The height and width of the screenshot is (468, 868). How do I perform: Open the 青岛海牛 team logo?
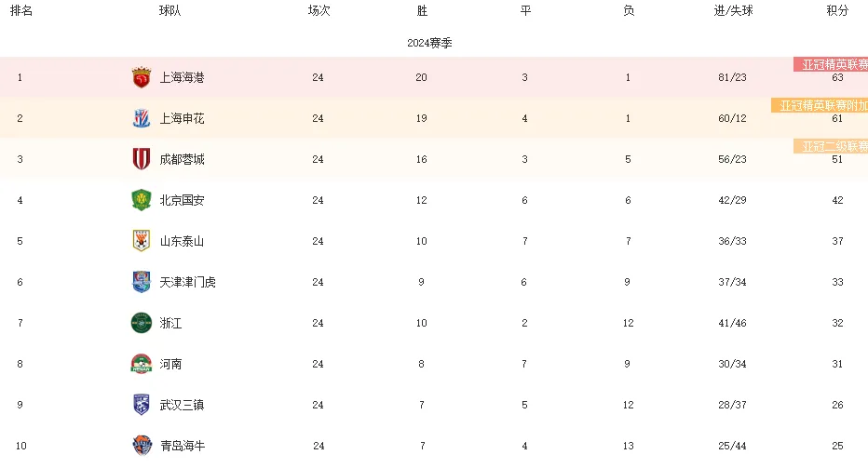[x=142, y=446]
